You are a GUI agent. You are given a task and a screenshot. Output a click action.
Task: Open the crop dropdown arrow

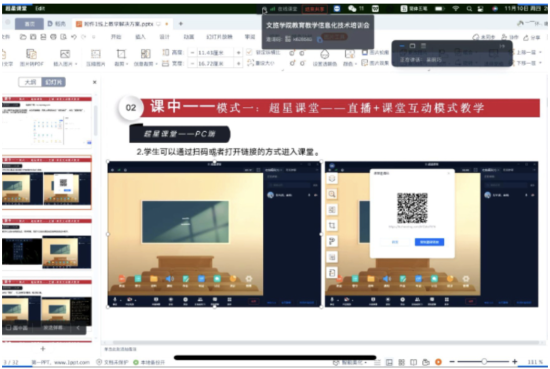[x=127, y=64]
